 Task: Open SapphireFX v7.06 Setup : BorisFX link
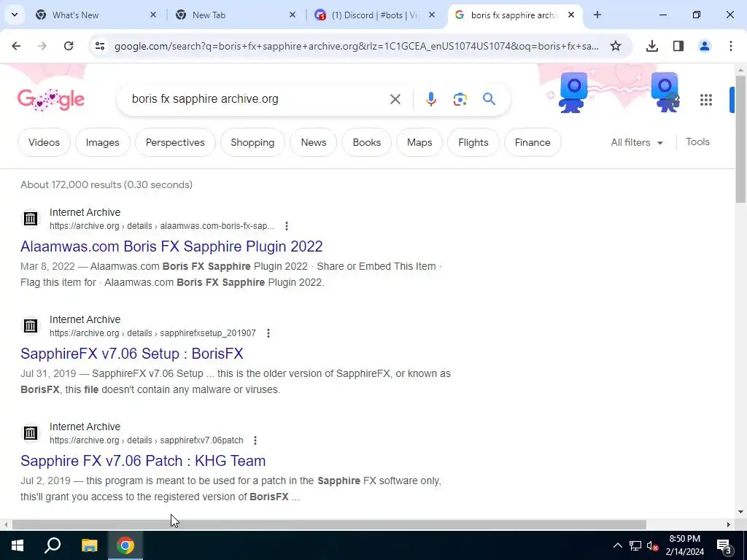click(132, 354)
